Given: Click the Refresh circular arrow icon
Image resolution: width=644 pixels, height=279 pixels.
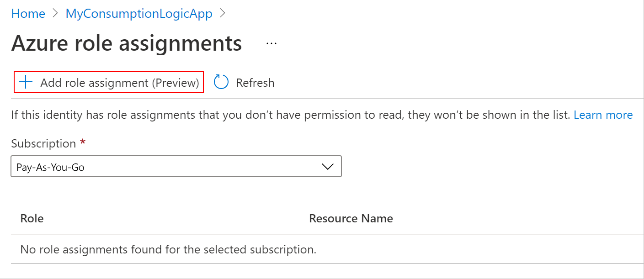Looking at the screenshot, I should pyautogui.click(x=221, y=82).
